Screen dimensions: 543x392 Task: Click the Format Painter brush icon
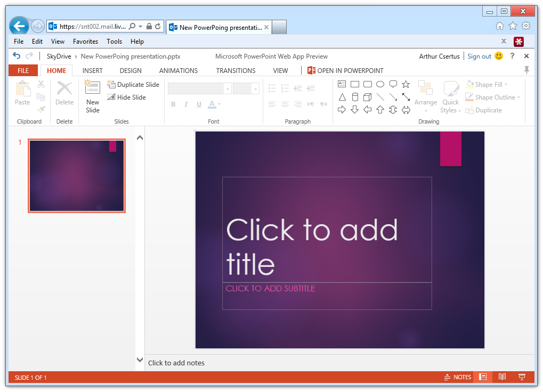tap(41, 110)
